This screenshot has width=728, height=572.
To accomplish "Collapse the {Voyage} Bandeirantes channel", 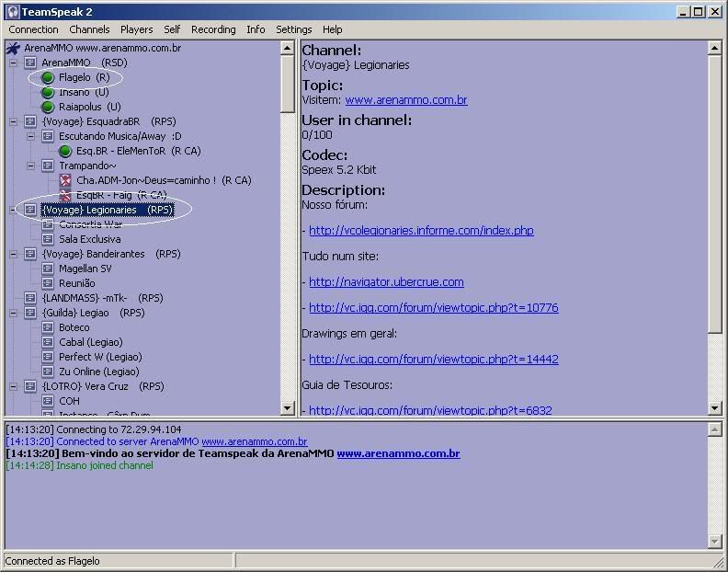I will [x=13, y=254].
